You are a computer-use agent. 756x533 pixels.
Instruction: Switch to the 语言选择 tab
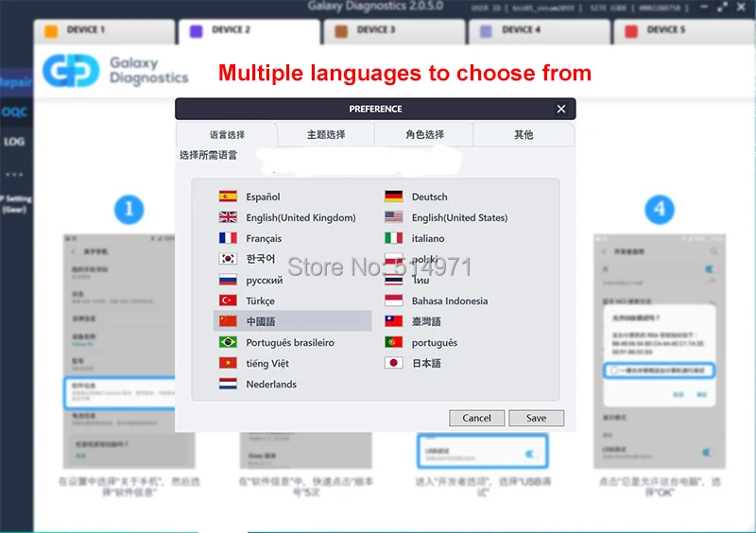[227, 134]
